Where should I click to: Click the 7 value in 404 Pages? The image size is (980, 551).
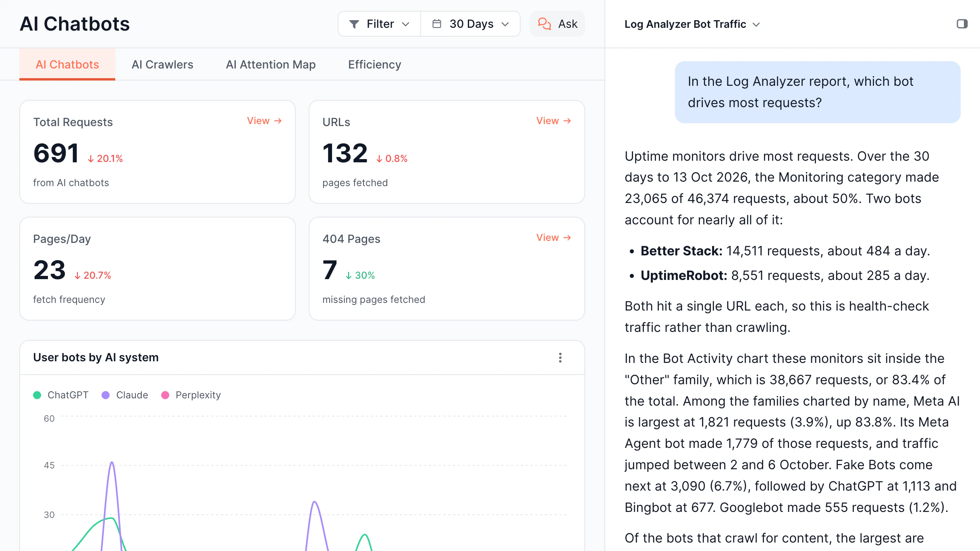coord(330,270)
